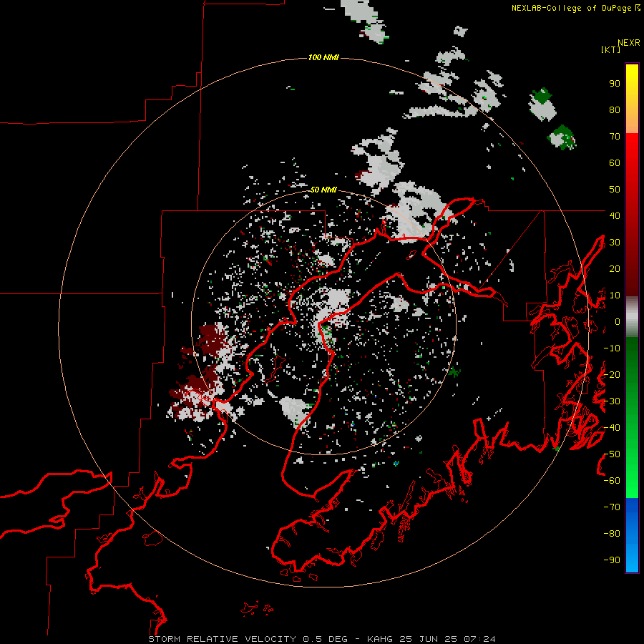Click the '100 NMI' range ring label
This screenshot has width=644, height=644.
(x=323, y=57)
